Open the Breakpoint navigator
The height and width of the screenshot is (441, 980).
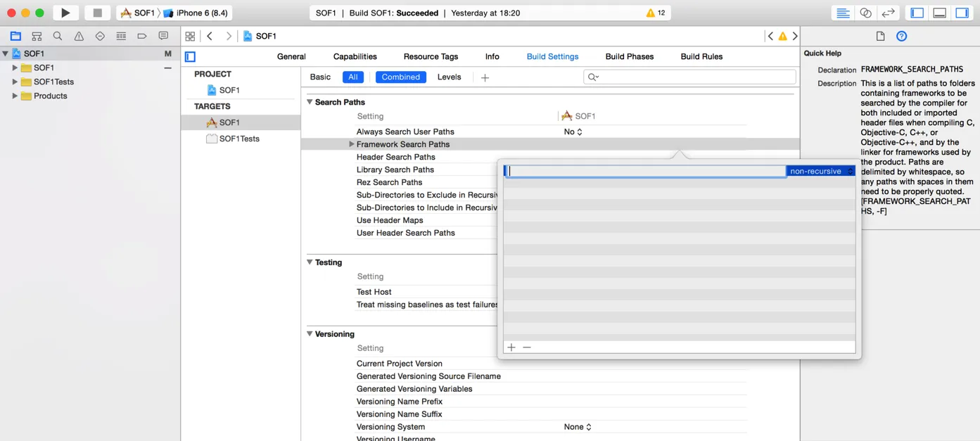point(142,36)
